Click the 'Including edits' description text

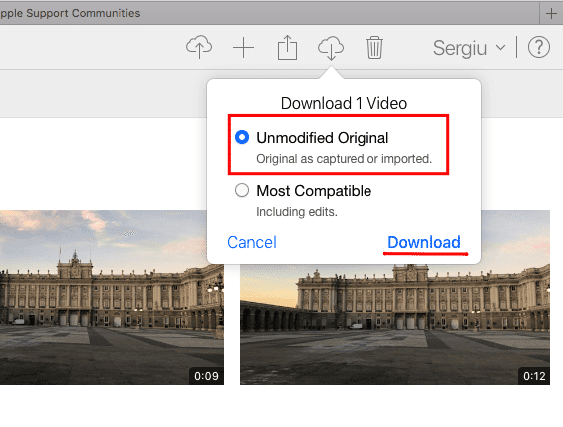pyautogui.click(x=297, y=212)
